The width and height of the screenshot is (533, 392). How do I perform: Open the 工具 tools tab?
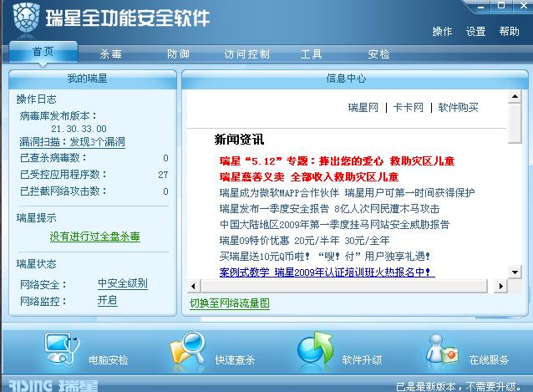(x=311, y=54)
